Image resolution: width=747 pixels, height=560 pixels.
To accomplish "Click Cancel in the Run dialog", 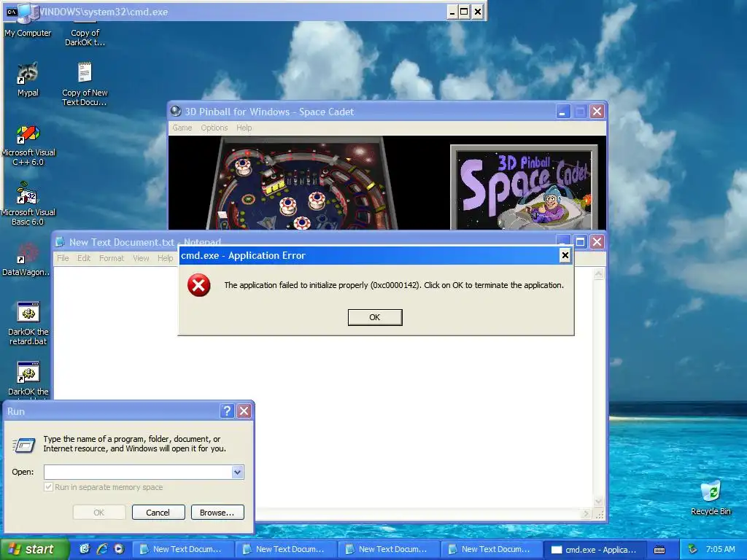I will (x=158, y=513).
